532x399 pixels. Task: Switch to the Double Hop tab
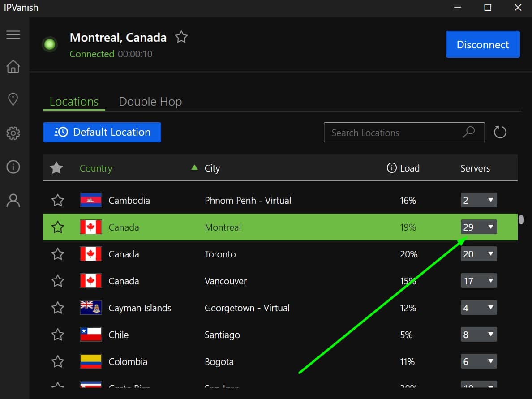point(150,102)
